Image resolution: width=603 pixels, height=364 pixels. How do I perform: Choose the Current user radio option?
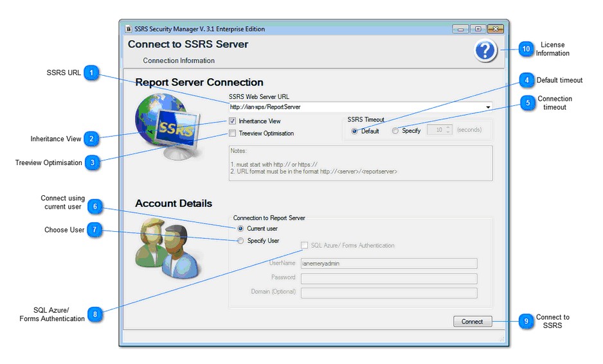240,229
